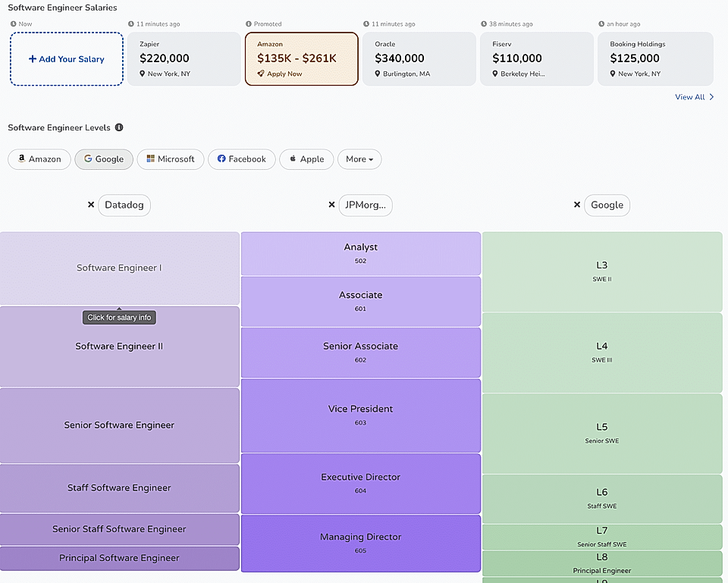This screenshot has height=583, width=728.
Task: Click the clock icon beside an hour ago
Action: [x=601, y=24]
